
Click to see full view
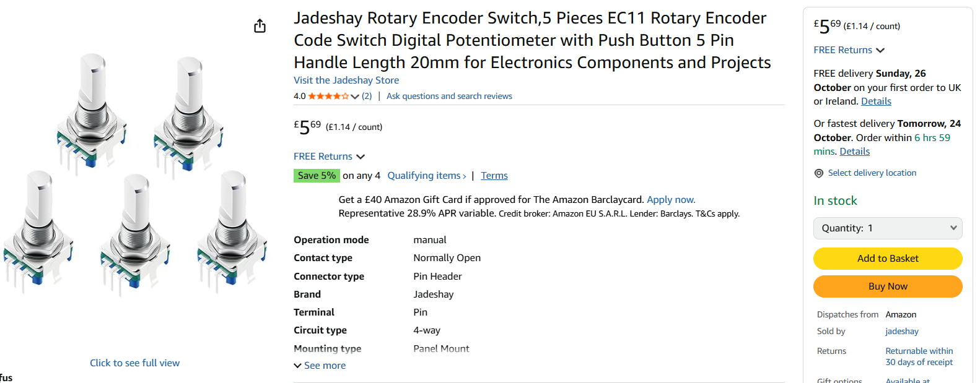point(134,363)
